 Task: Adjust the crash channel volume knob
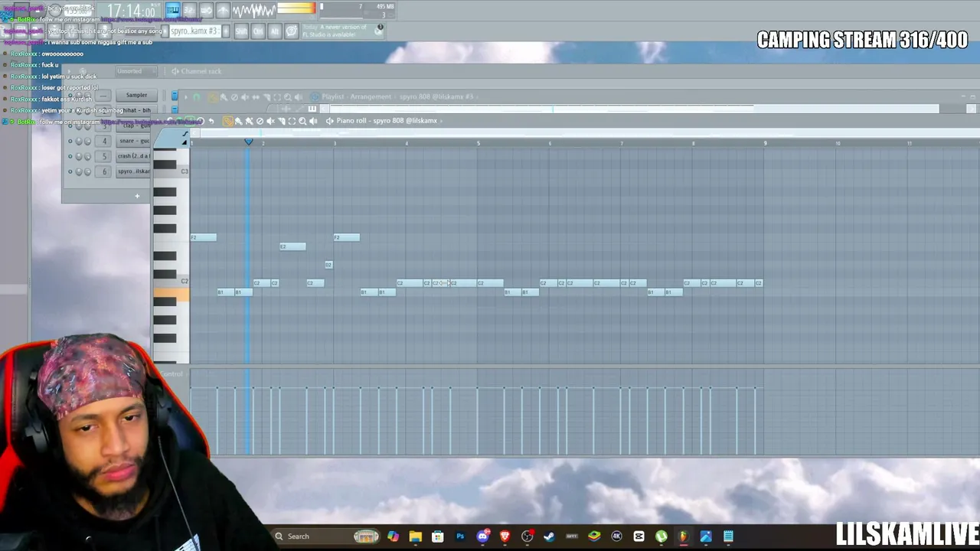tap(87, 157)
